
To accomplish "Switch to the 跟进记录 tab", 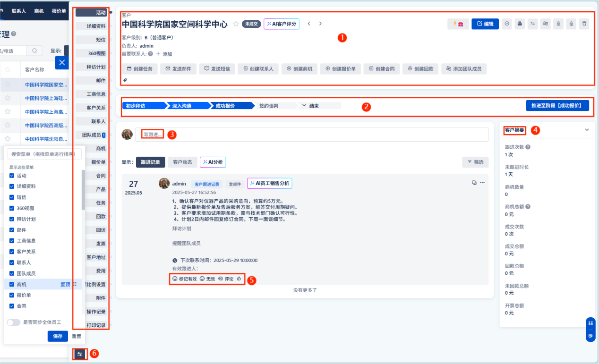I will [x=150, y=162].
